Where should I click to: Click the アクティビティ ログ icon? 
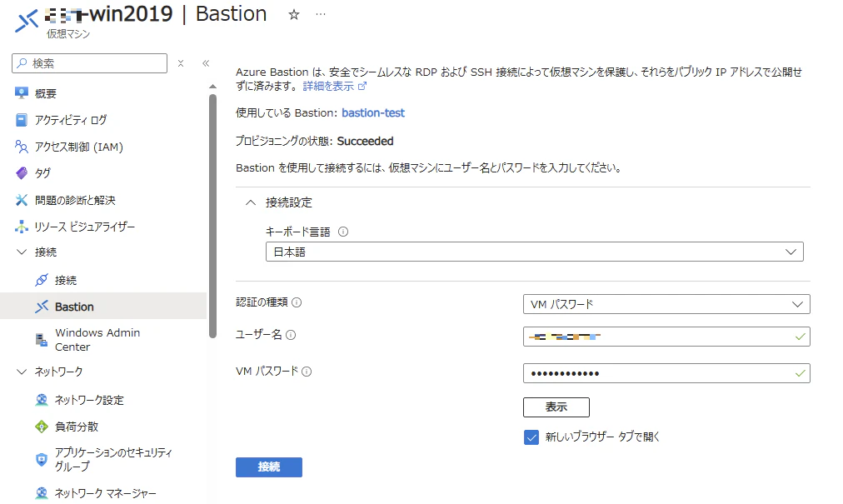22,120
